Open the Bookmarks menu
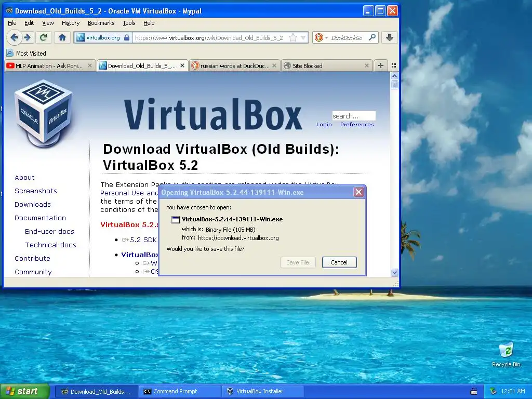 [x=101, y=23]
